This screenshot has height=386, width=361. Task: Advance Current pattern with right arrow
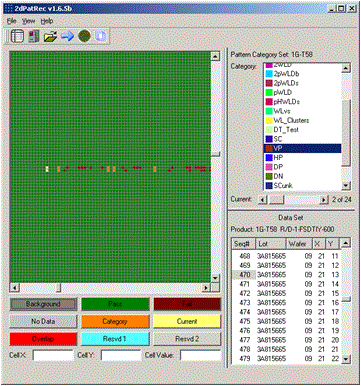point(324,200)
